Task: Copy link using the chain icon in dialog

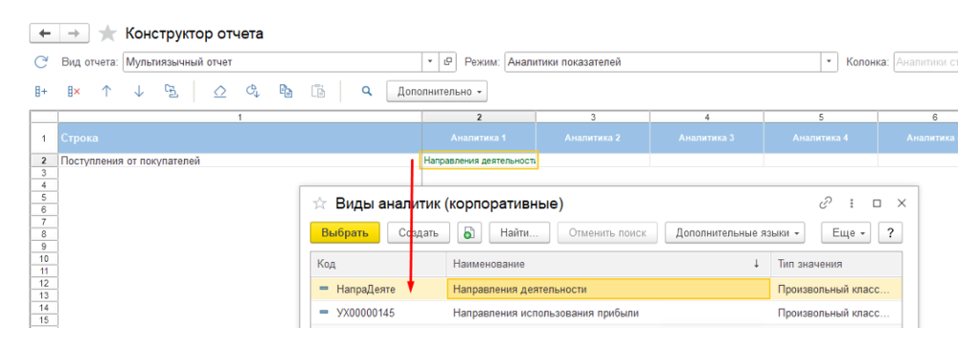Action: [x=826, y=203]
